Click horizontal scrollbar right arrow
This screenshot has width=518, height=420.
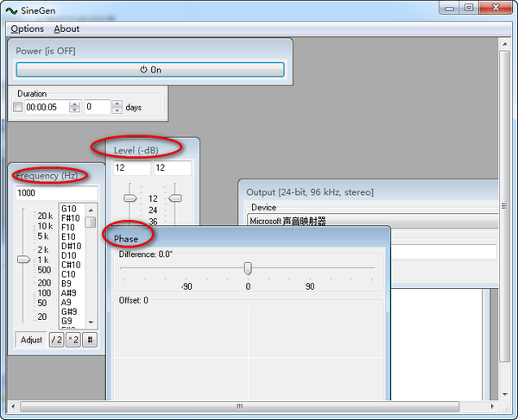492,406
